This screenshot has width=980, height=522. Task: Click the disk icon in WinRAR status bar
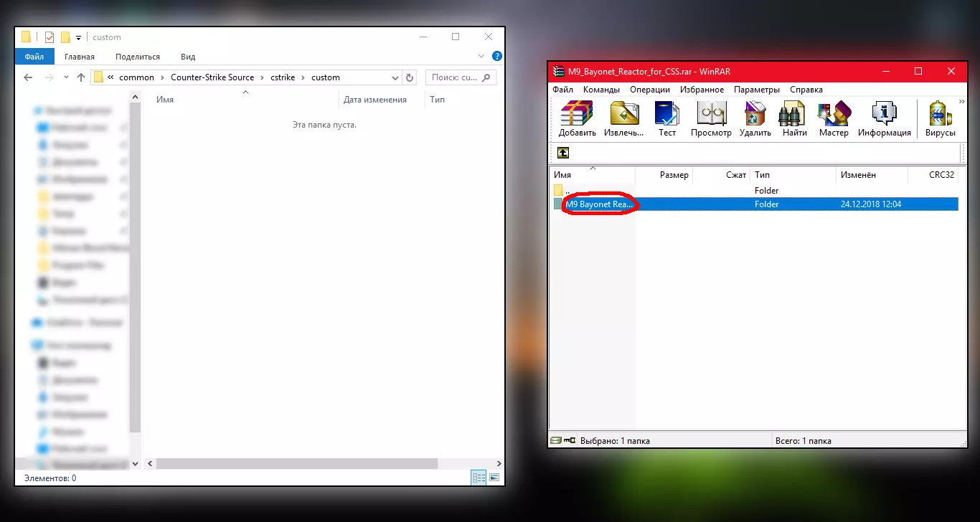555,441
